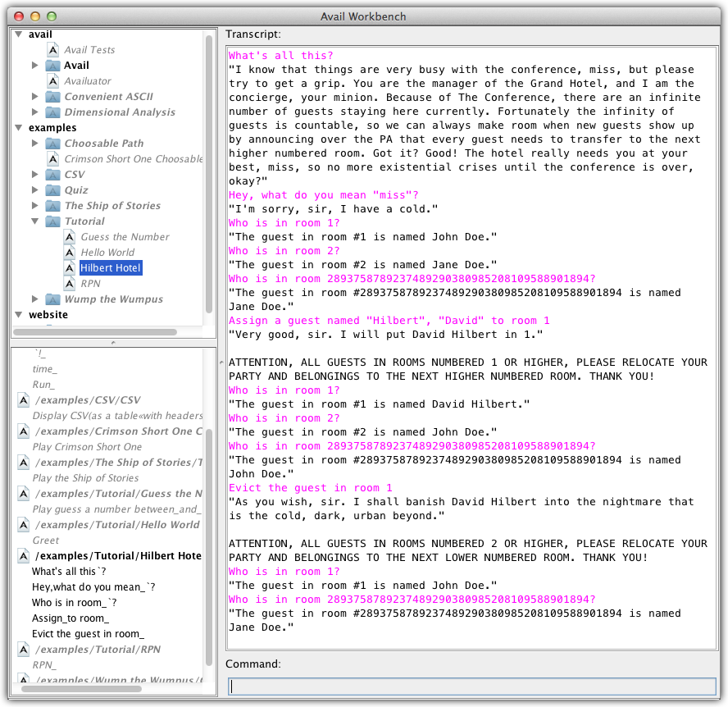Click the Wump the Wumpus folder icon
This screenshot has width=728, height=707.
[53, 299]
